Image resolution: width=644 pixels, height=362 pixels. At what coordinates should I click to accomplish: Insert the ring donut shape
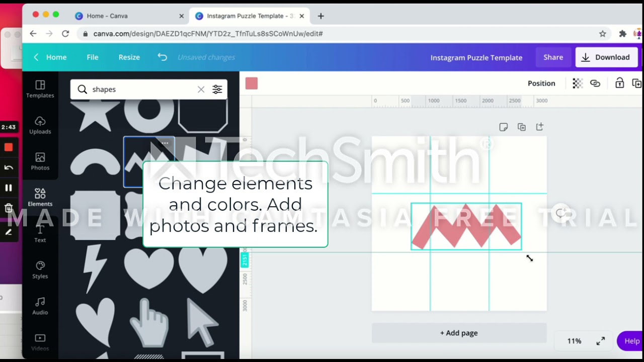pyautogui.click(x=149, y=115)
